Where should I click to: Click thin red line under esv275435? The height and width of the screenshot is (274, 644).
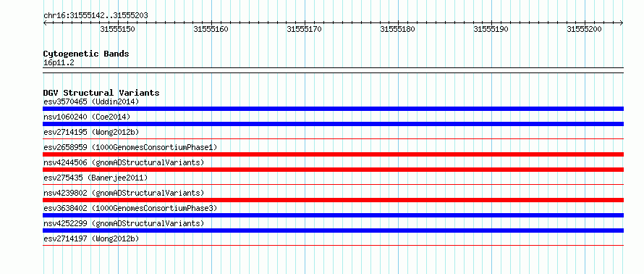pos(333,185)
